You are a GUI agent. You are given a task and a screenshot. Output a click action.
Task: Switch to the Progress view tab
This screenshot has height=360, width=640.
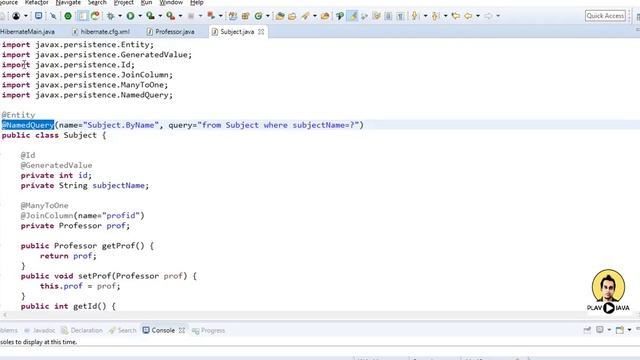pyautogui.click(x=209, y=330)
